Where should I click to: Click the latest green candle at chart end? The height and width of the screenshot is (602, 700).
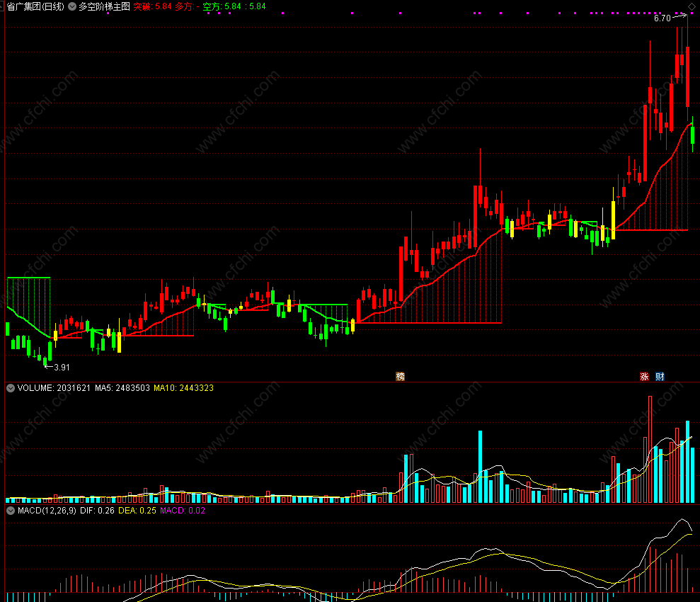692,134
